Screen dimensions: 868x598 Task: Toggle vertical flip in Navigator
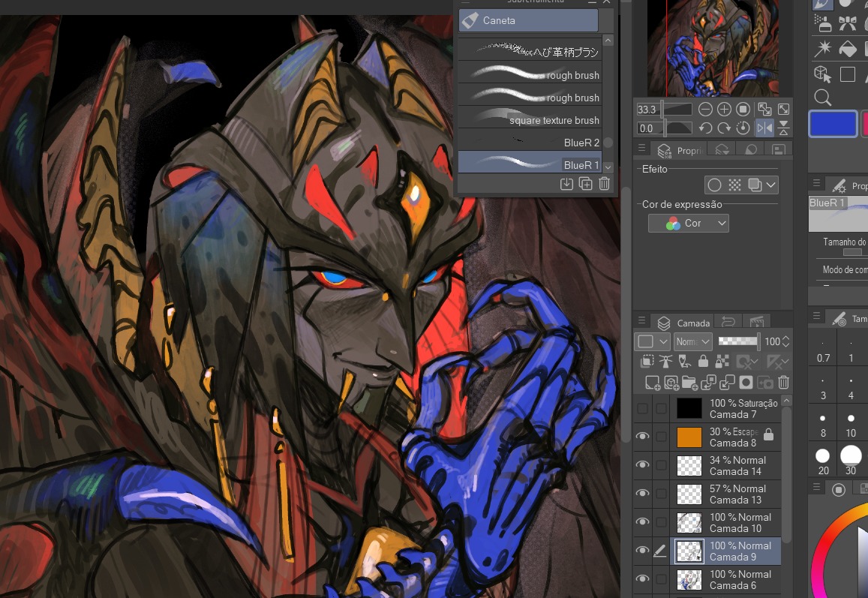point(784,128)
